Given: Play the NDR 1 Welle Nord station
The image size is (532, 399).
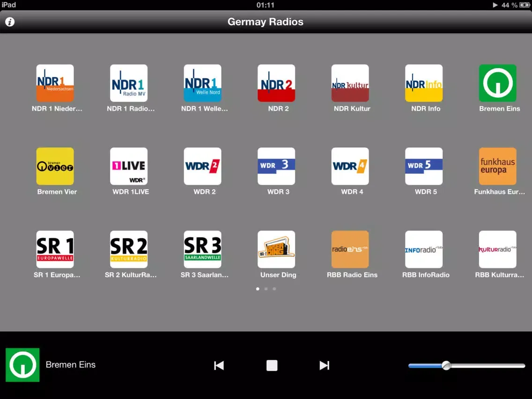Looking at the screenshot, I should click(203, 83).
